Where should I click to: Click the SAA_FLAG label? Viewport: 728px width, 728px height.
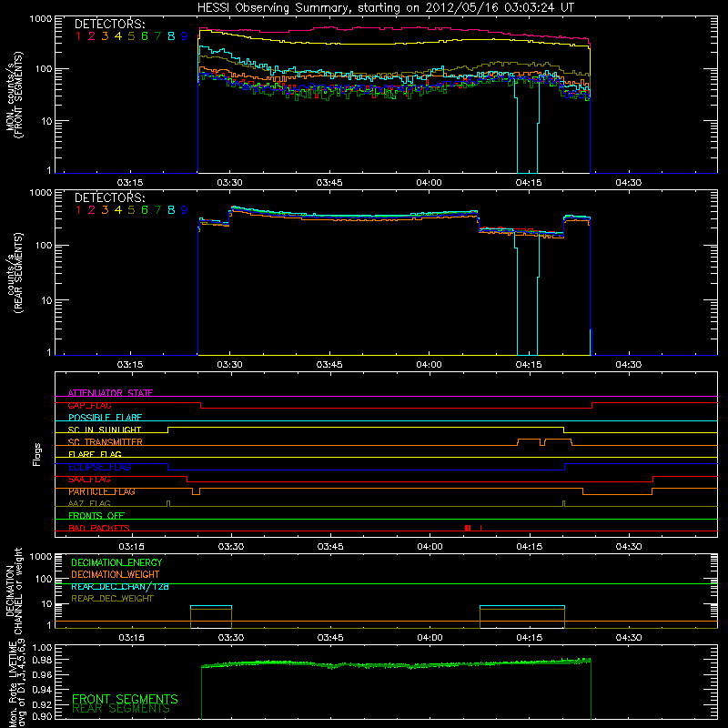89,480
